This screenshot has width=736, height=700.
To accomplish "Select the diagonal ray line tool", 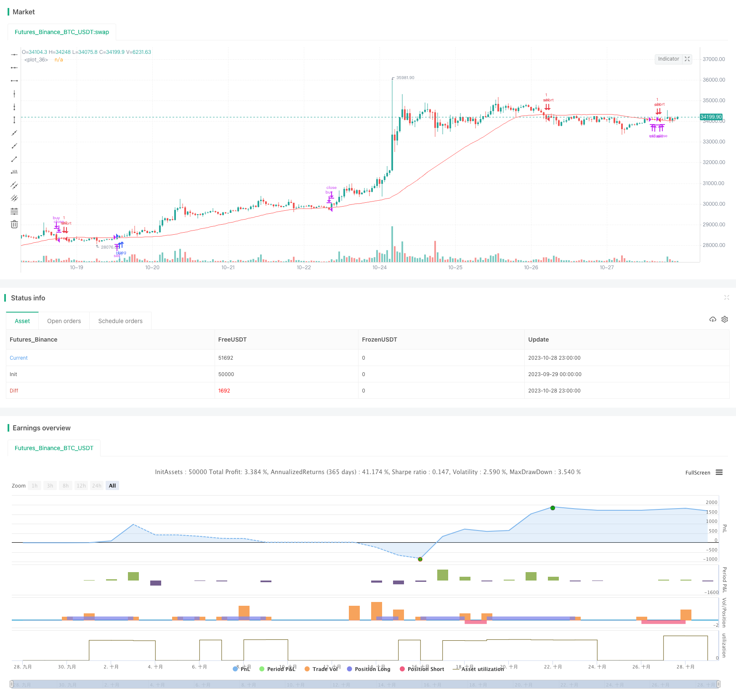I will tap(14, 146).
